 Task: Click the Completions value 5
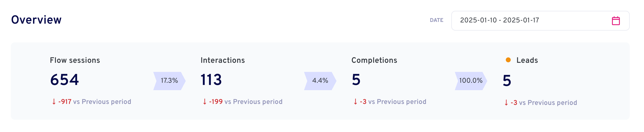click(356, 80)
